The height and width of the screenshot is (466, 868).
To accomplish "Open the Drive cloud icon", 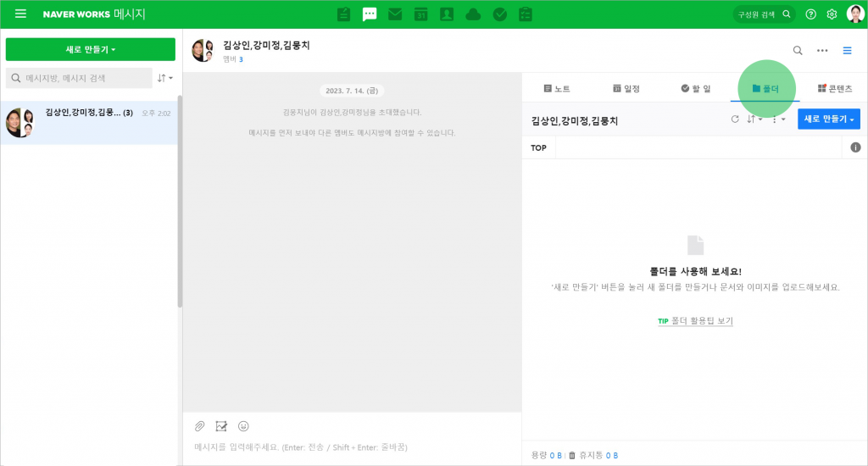I will tap(473, 14).
